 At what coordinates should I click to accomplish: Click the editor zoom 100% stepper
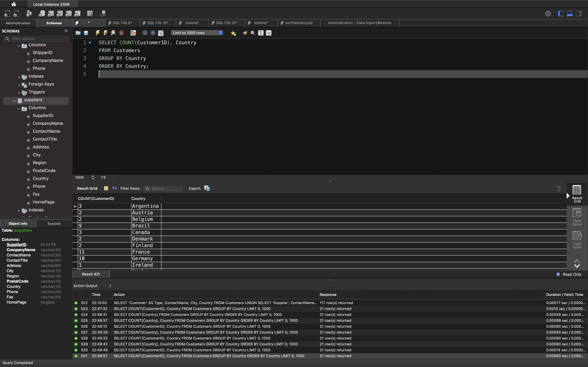[x=93, y=177]
